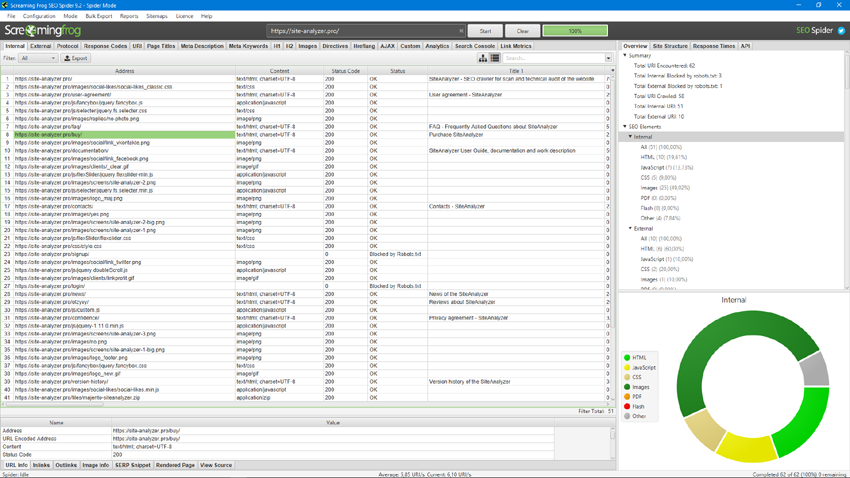Switch to the Site Structure tab

pyautogui.click(x=670, y=46)
